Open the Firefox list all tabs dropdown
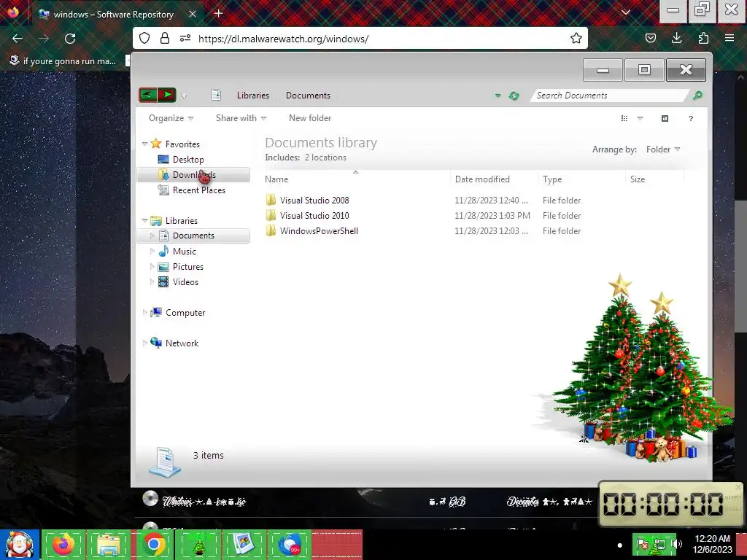This screenshot has height=560, width=747. click(x=626, y=13)
